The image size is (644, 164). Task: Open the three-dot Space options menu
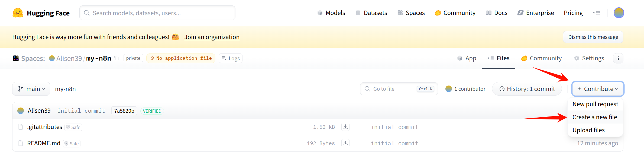tap(618, 58)
